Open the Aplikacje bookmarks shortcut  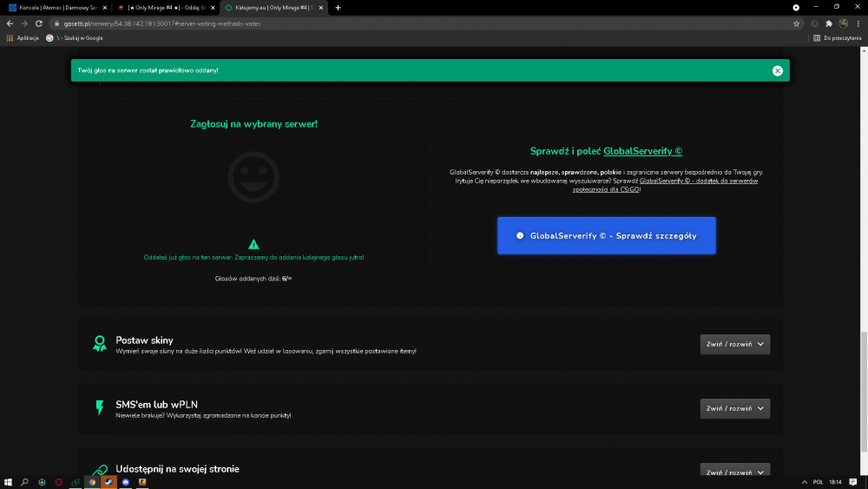pos(23,38)
